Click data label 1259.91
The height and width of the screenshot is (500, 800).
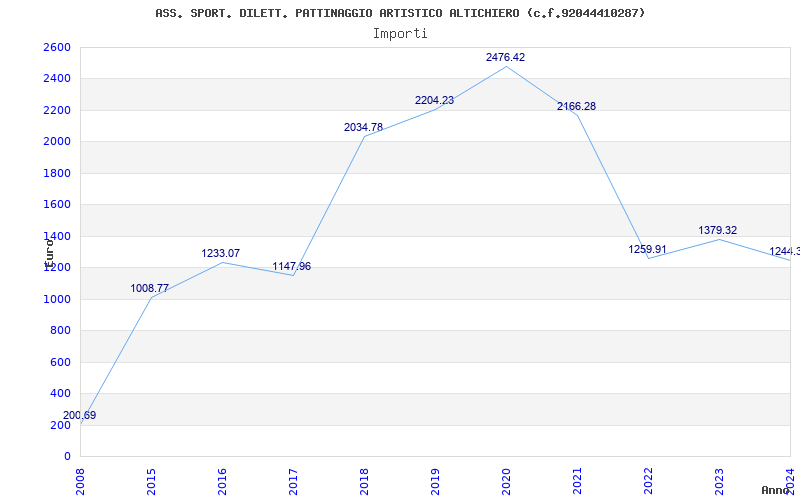tap(647, 249)
